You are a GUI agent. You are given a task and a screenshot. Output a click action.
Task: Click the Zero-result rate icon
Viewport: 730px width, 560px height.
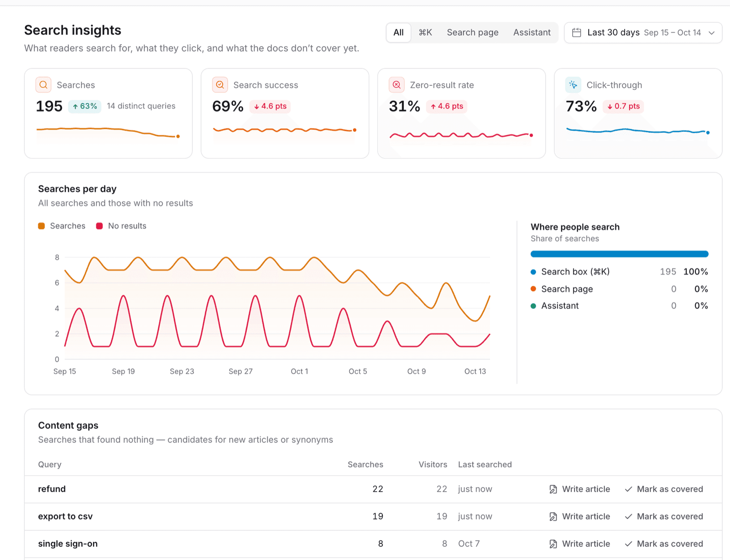[396, 85]
